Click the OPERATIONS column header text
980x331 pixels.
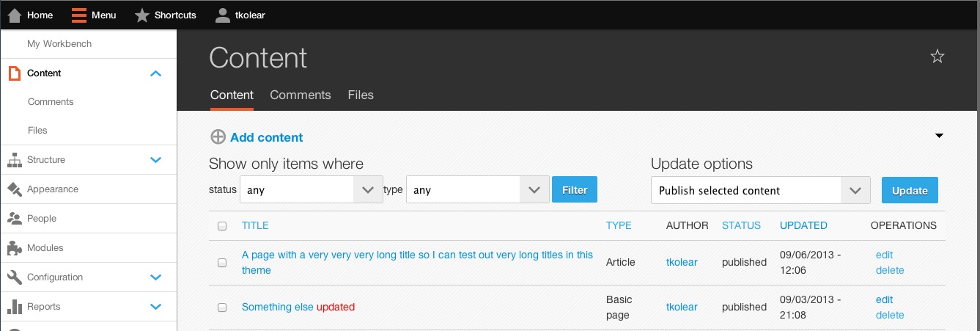(x=904, y=226)
